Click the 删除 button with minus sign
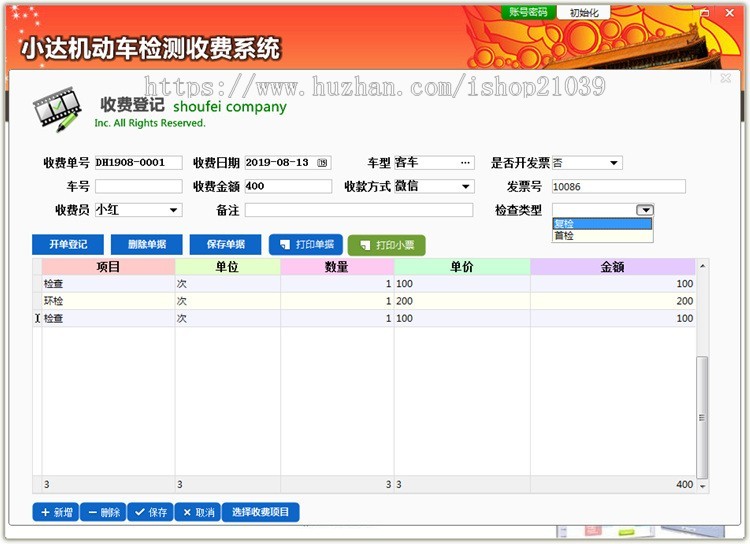 103,512
